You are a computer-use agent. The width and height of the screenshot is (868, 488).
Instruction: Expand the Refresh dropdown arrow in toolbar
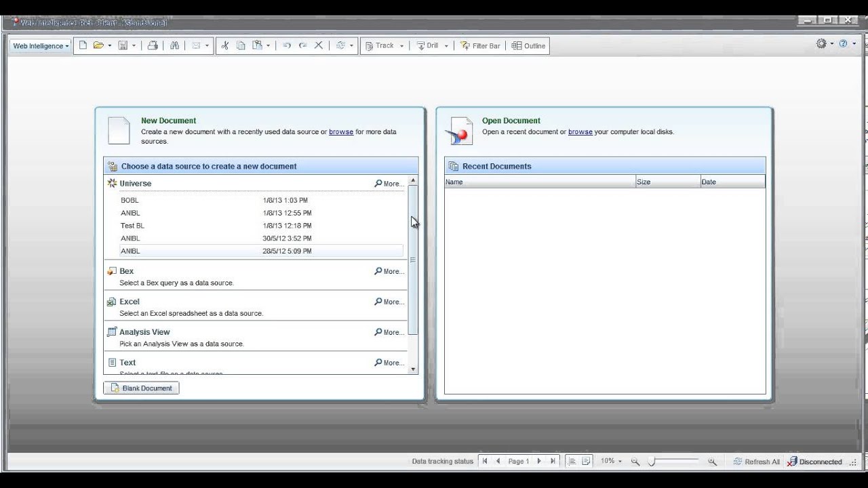pos(351,46)
